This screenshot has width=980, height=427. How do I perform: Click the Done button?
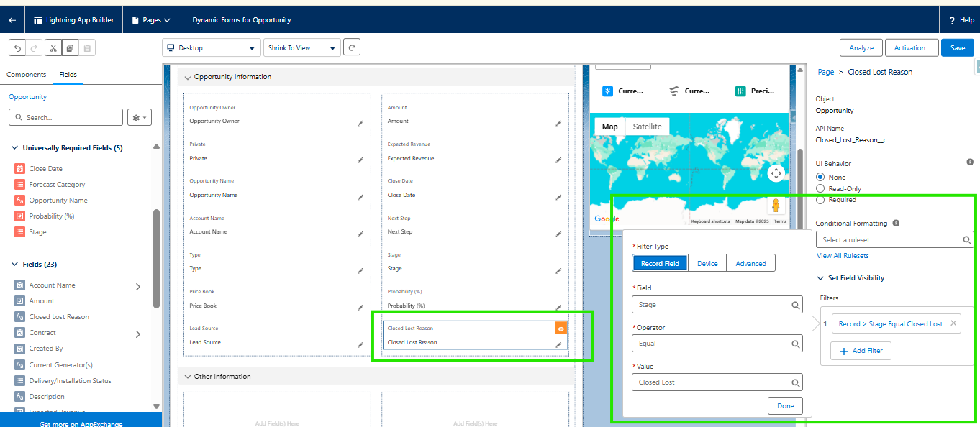(785, 405)
